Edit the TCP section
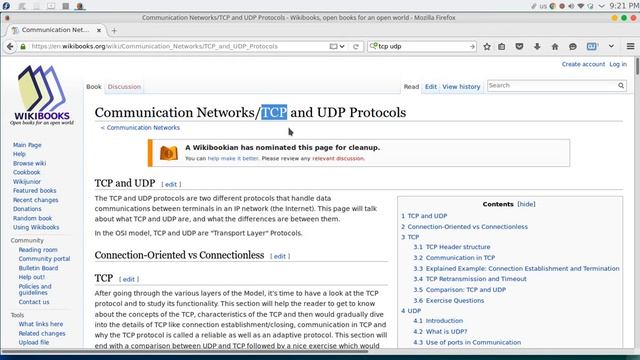 pos(129,279)
